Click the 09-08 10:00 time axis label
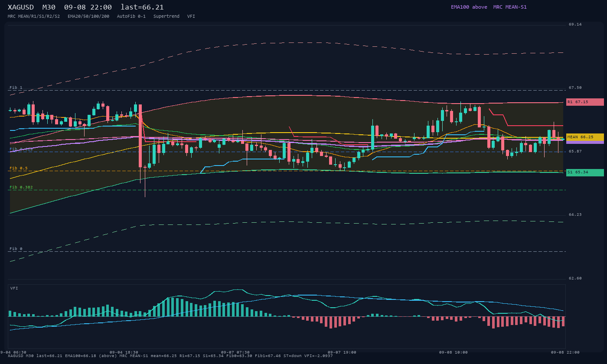607x364 pixels. 454,352
